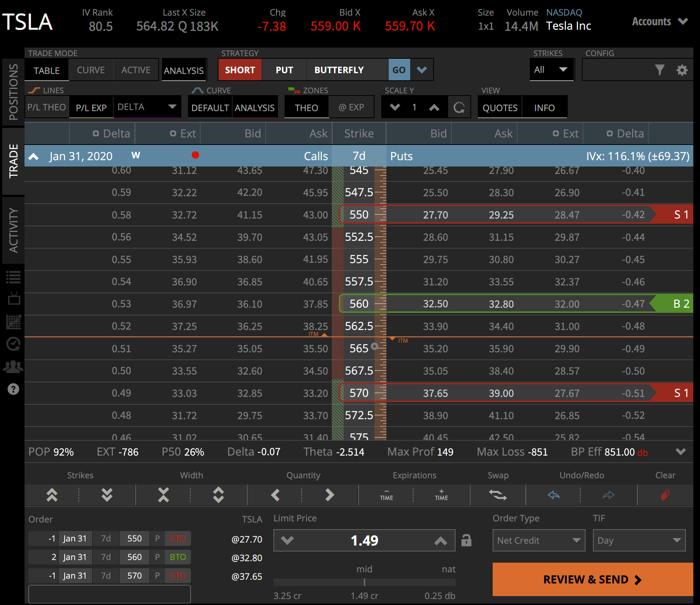Switch to the POSITIONS side tab

click(x=13, y=92)
